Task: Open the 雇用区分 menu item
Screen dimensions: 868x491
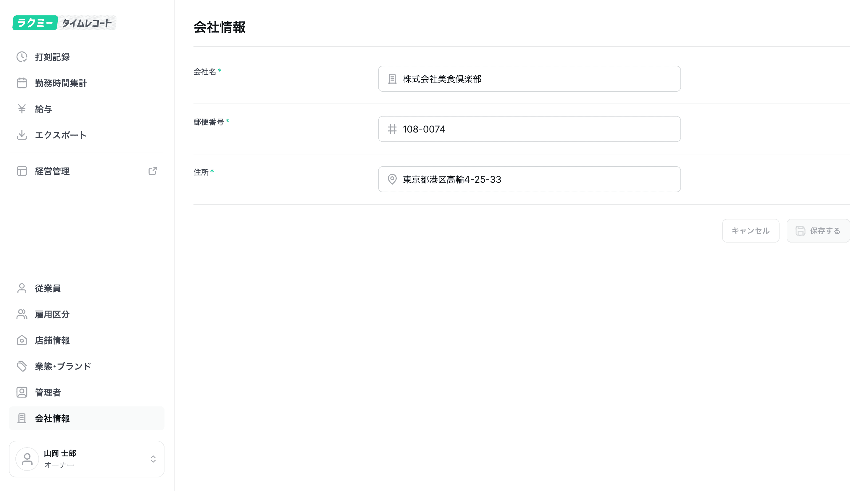Action: pos(52,314)
